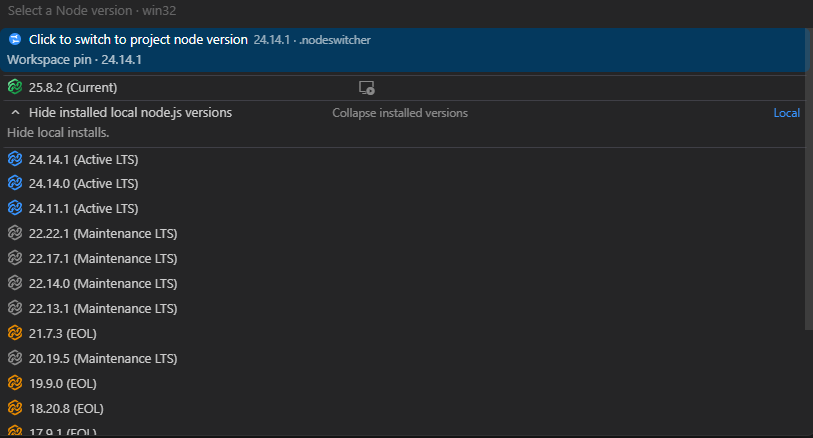Select Node 20.19.5 (Maintenance LTS)

(403, 358)
